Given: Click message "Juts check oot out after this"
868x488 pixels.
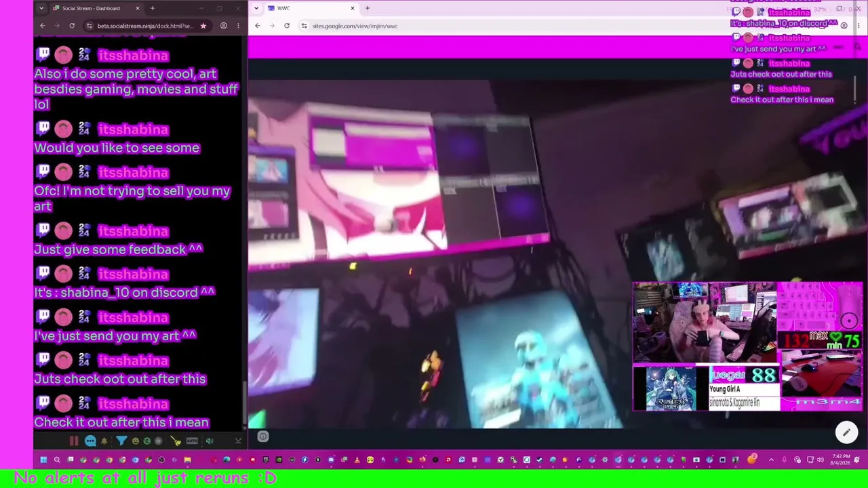Looking at the screenshot, I should [120, 379].
